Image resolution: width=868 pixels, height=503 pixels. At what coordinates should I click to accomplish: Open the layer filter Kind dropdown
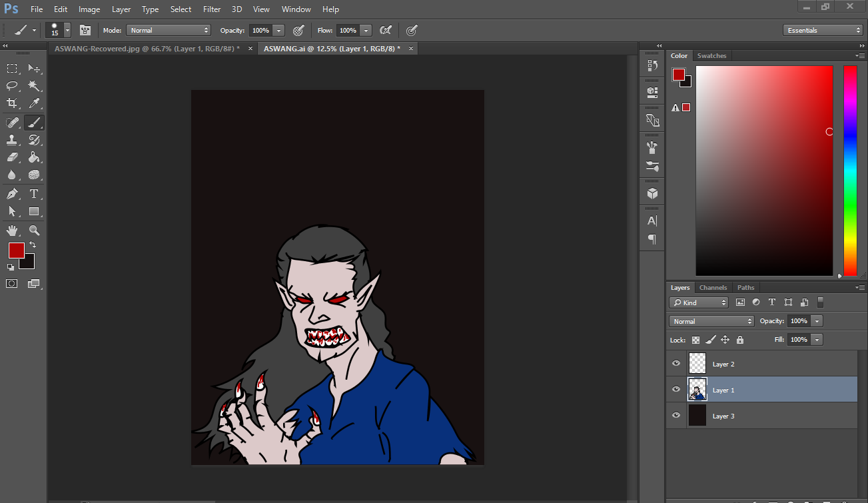click(x=699, y=302)
